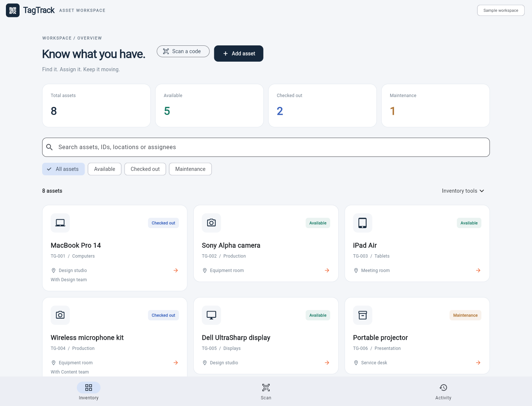Click the Available badge on iPad Air
The image size is (532, 406).
coord(469,223)
